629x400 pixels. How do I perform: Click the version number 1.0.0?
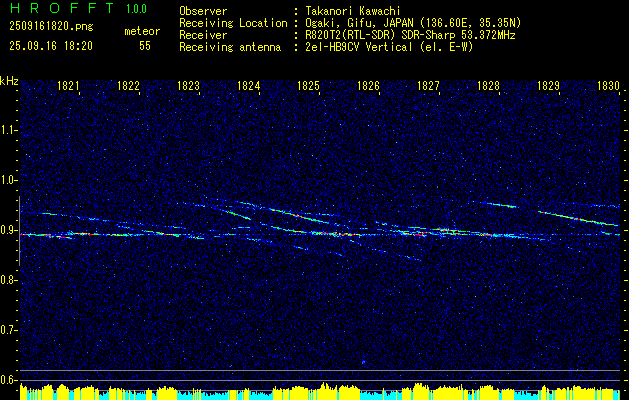click(x=136, y=9)
